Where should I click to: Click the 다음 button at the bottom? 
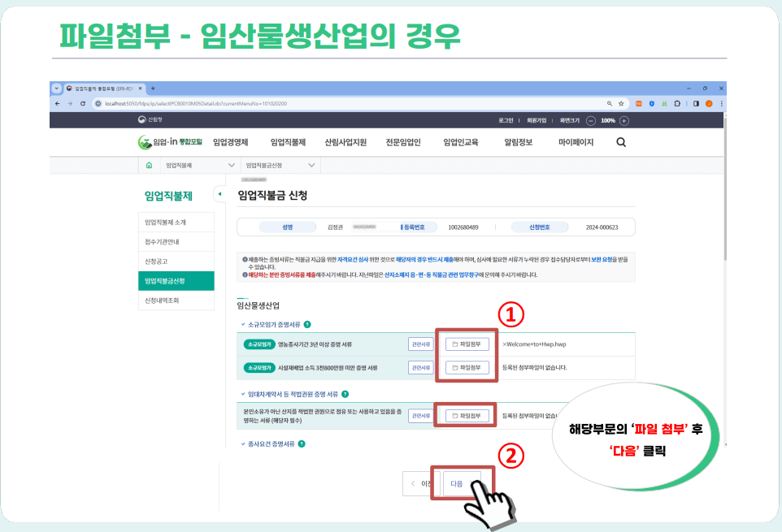click(459, 482)
